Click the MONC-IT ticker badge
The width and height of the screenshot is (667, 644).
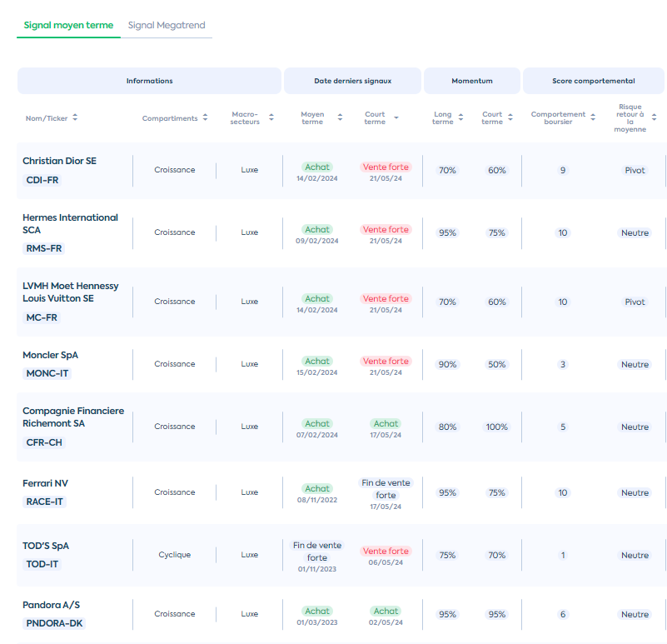point(47,373)
